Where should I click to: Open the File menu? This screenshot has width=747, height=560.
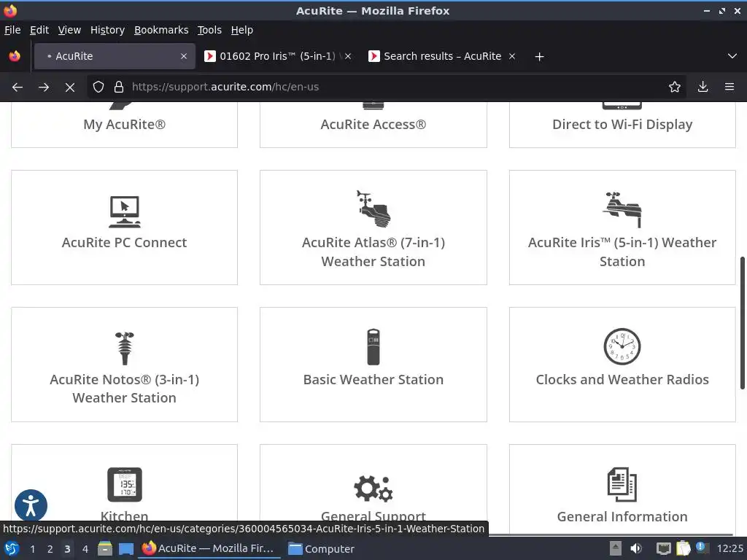12,30
